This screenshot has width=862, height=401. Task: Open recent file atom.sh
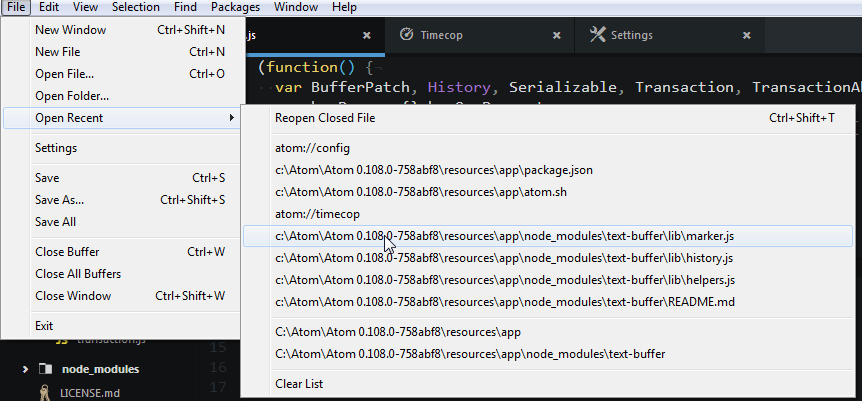[548, 193]
